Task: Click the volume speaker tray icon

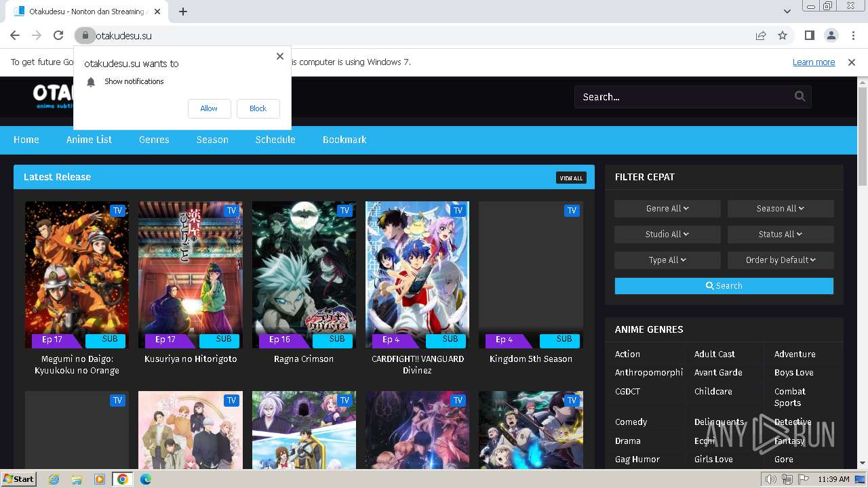Action: pyautogui.click(x=770, y=479)
